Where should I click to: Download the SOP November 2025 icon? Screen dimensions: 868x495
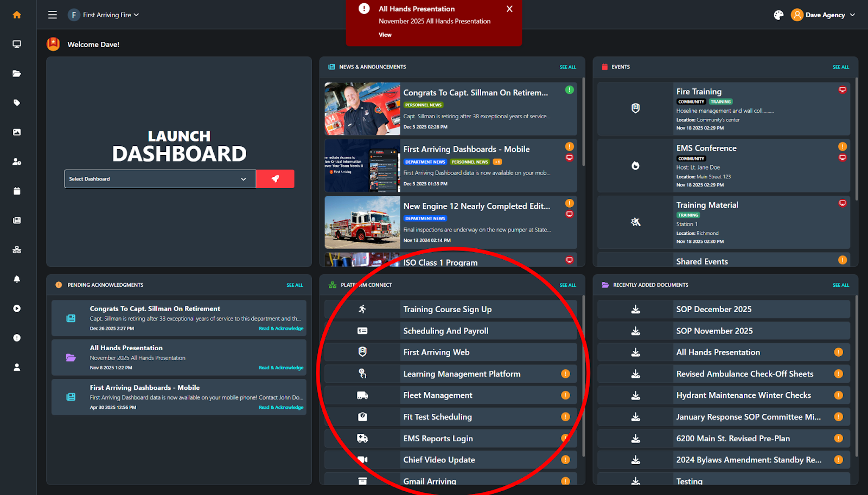(x=636, y=331)
